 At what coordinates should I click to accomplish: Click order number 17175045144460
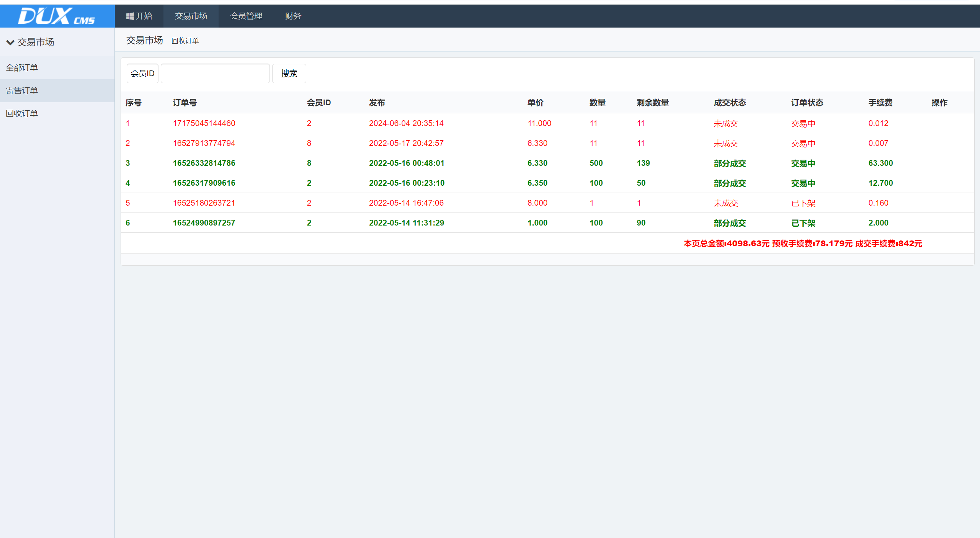204,123
